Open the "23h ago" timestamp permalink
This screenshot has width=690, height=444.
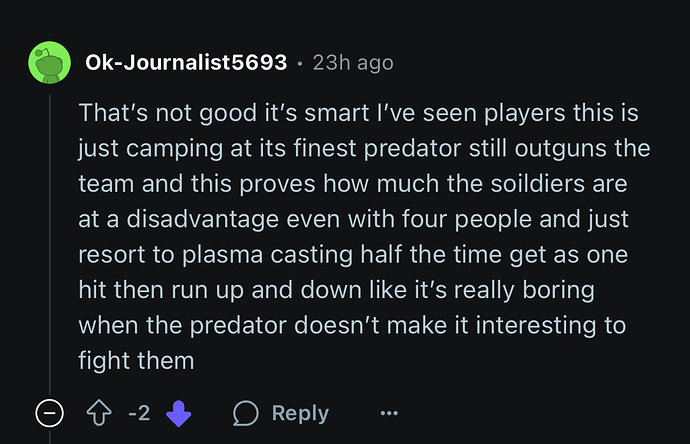(353, 63)
